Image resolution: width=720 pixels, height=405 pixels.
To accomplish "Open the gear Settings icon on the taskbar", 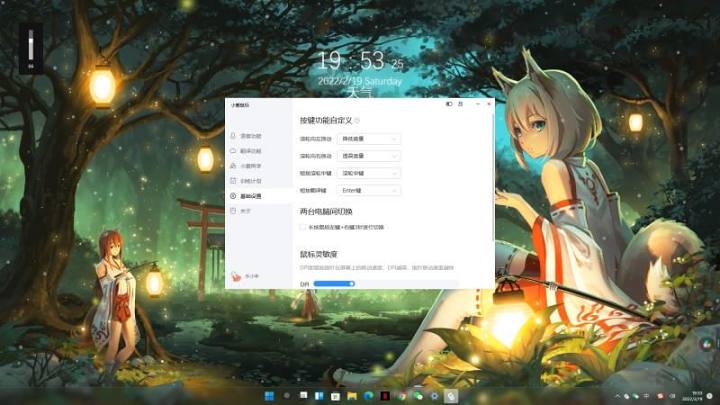I will coord(434,396).
